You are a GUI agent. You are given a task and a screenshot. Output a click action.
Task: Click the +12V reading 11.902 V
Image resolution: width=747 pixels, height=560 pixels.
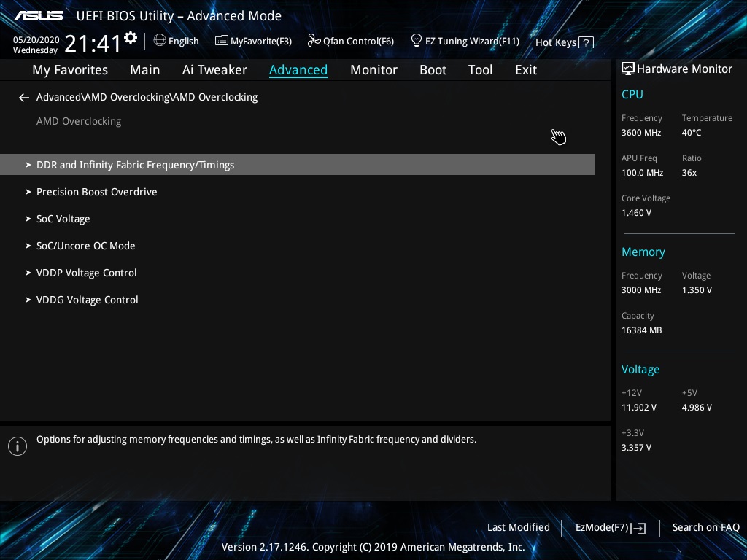coord(638,408)
